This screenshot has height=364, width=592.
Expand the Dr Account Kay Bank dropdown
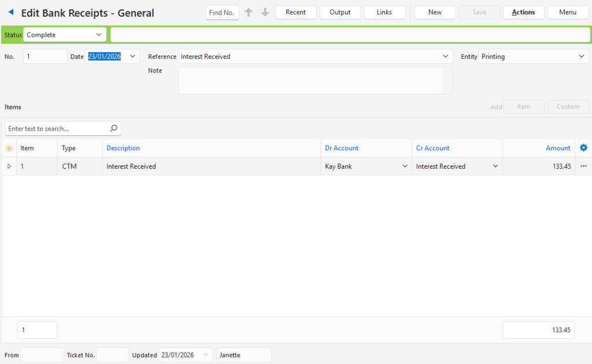[404, 166]
